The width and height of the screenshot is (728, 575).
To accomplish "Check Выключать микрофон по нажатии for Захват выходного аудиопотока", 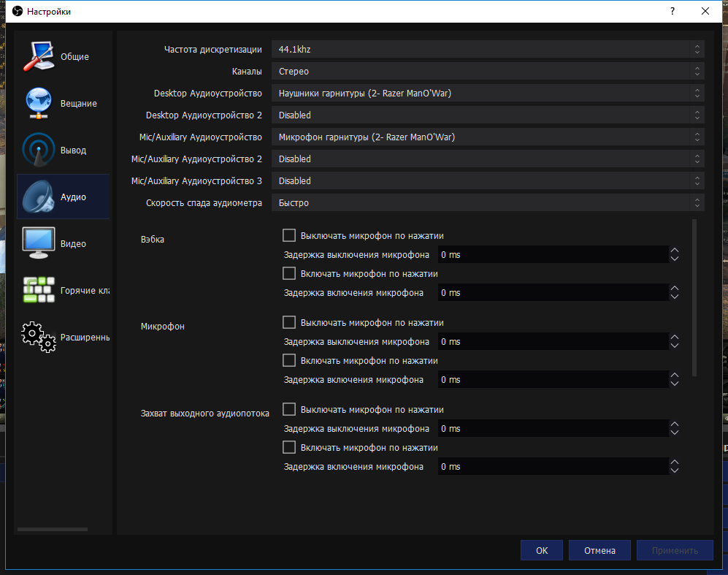I will [x=289, y=409].
